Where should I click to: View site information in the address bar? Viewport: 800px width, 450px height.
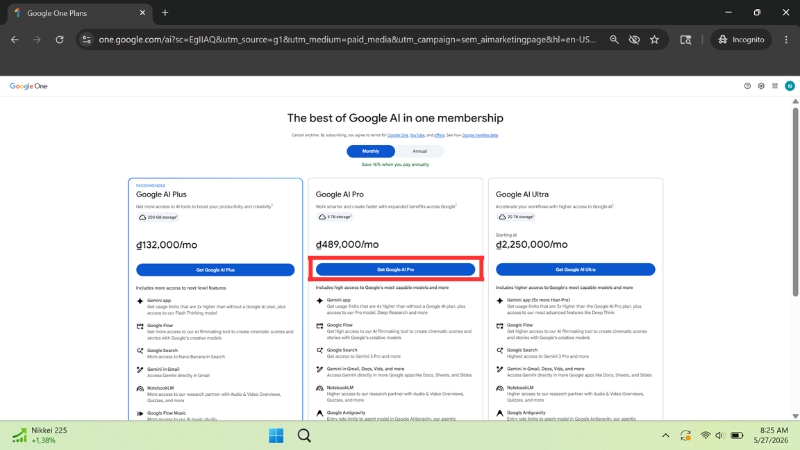[x=87, y=39]
